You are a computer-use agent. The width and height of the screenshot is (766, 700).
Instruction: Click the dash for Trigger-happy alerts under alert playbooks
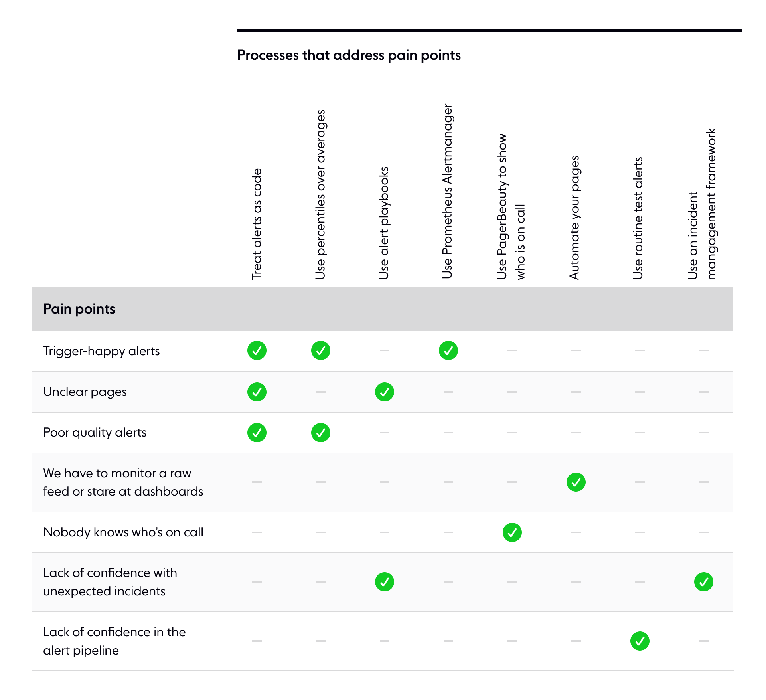click(x=385, y=350)
